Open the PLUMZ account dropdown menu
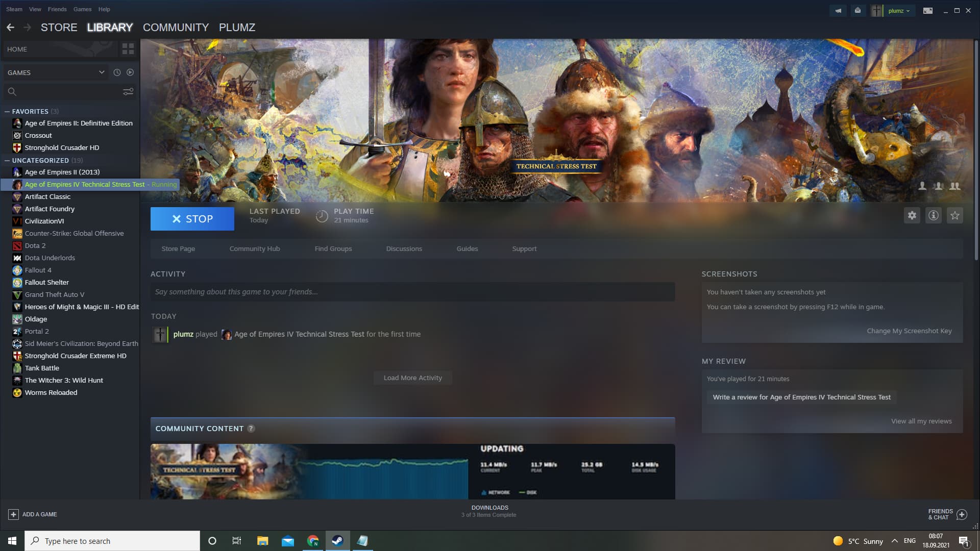980x551 pixels. pyautogui.click(x=899, y=10)
